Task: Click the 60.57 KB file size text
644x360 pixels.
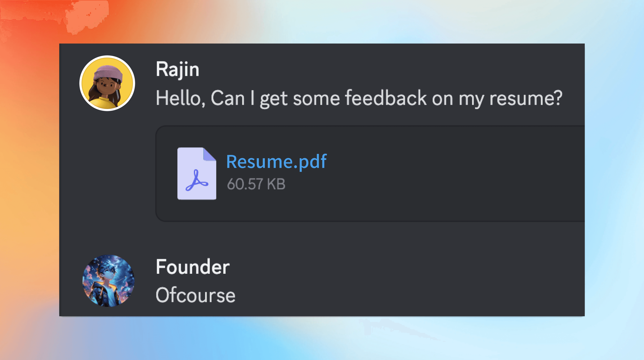Action: tap(256, 184)
